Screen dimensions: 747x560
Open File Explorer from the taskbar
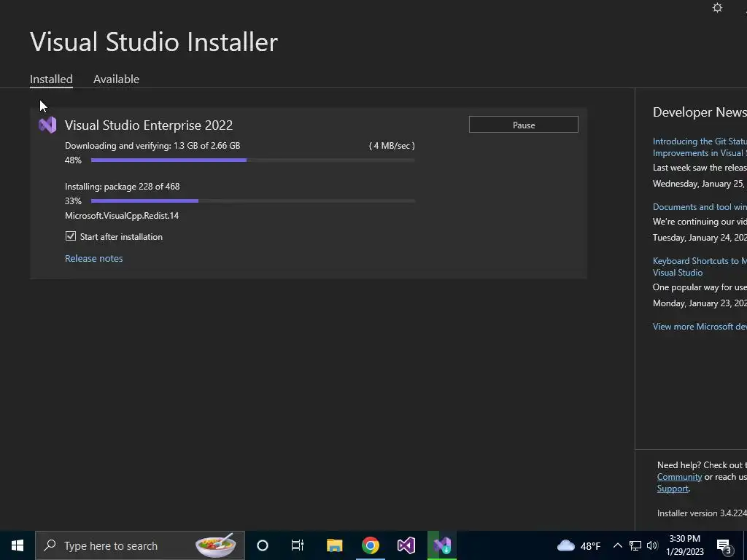(334, 545)
